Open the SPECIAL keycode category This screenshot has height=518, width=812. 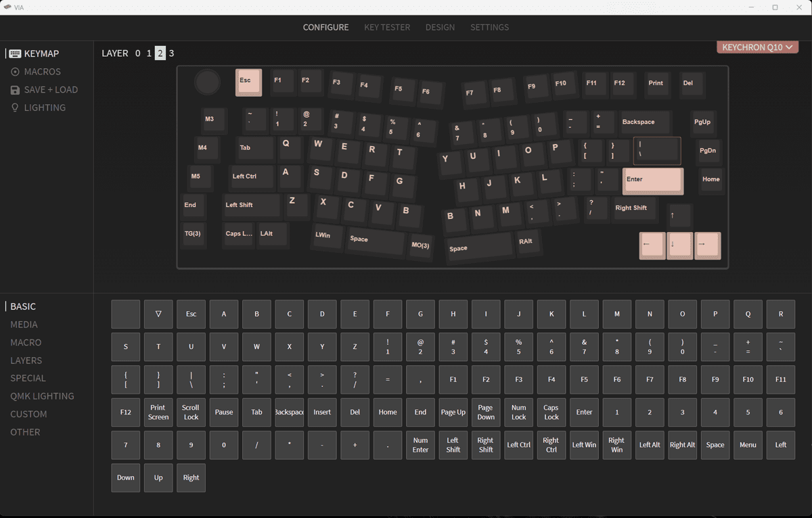(28, 378)
